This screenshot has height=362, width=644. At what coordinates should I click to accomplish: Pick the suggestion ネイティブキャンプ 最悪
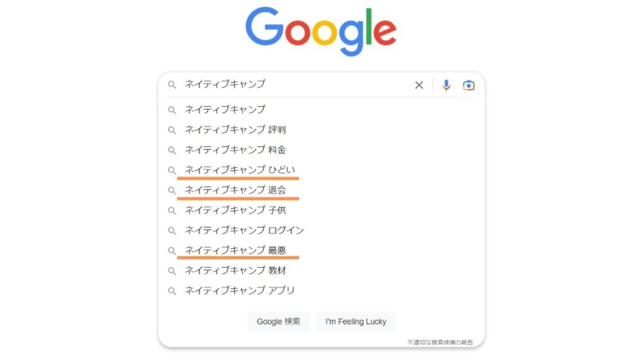235,250
